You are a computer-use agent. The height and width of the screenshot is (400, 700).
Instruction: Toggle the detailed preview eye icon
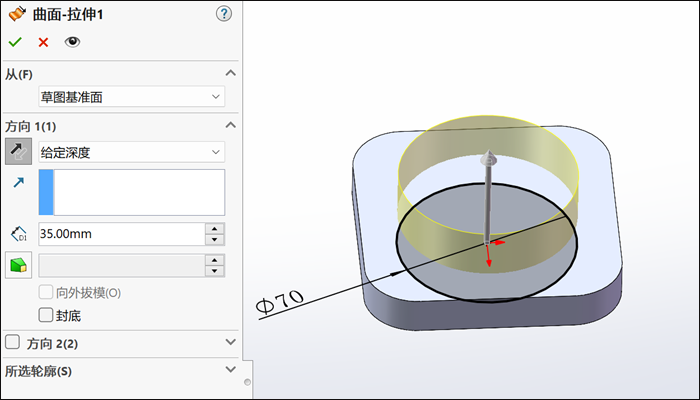point(71,42)
